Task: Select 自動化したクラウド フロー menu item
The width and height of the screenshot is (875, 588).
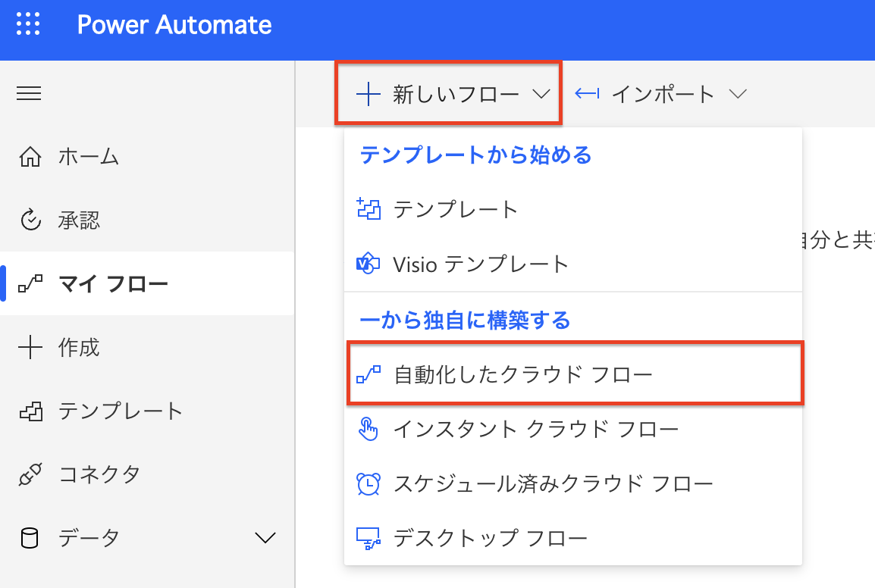Action: tap(523, 374)
